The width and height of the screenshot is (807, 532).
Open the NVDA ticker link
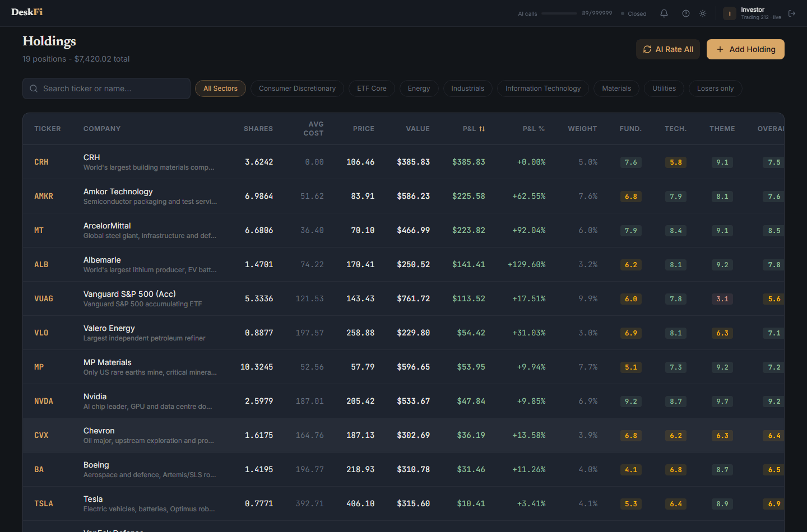click(x=44, y=402)
